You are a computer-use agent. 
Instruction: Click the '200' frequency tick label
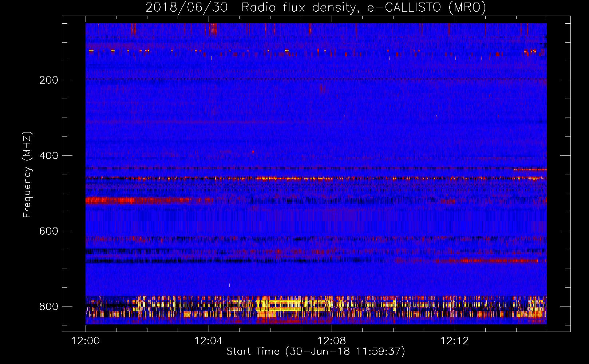click(49, 80)
